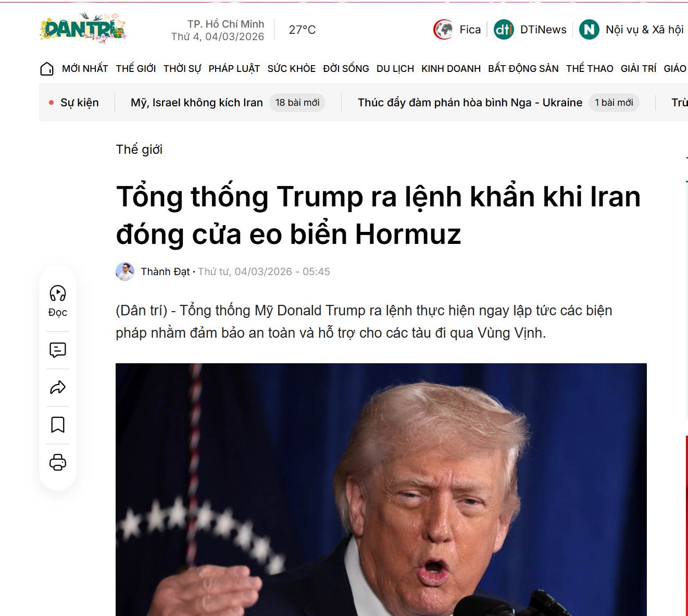This screenshot has height=616, width=688.
Task: Click the Dân trí logo
Action: pyautogui.click(x=83, y=28)
